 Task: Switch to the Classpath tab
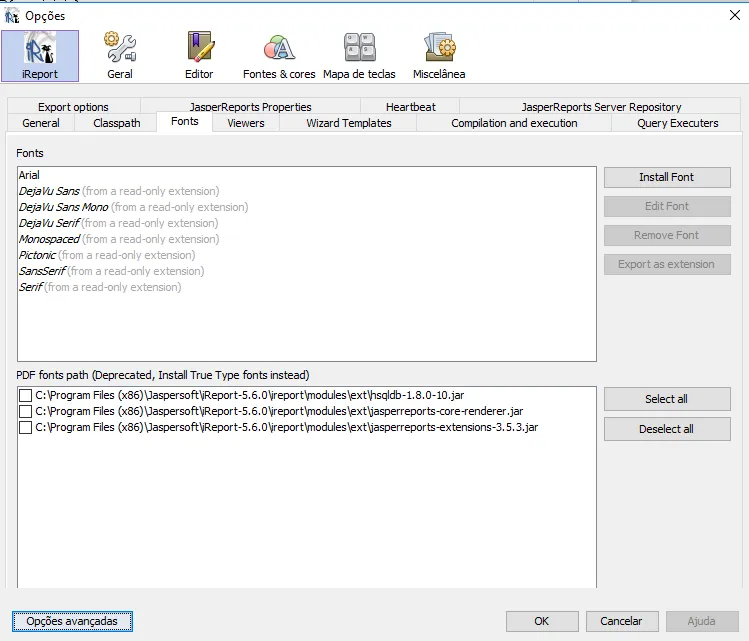coord(117,123)
